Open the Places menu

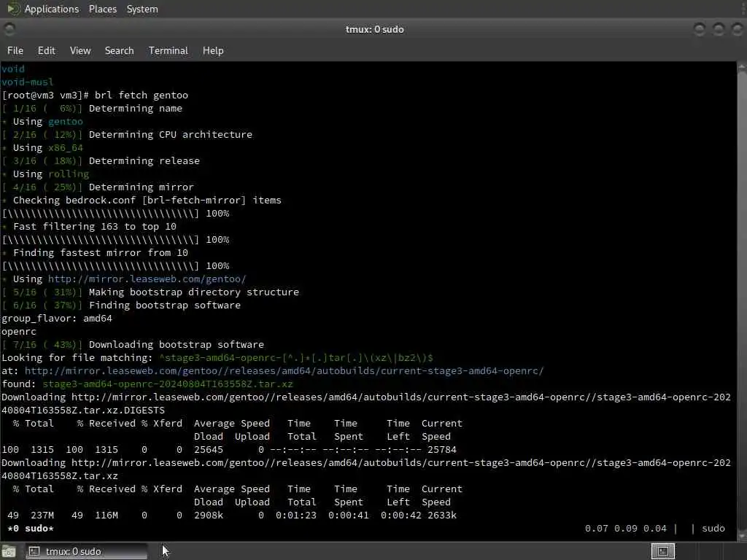pyautogui.click(x=102, y=9)
